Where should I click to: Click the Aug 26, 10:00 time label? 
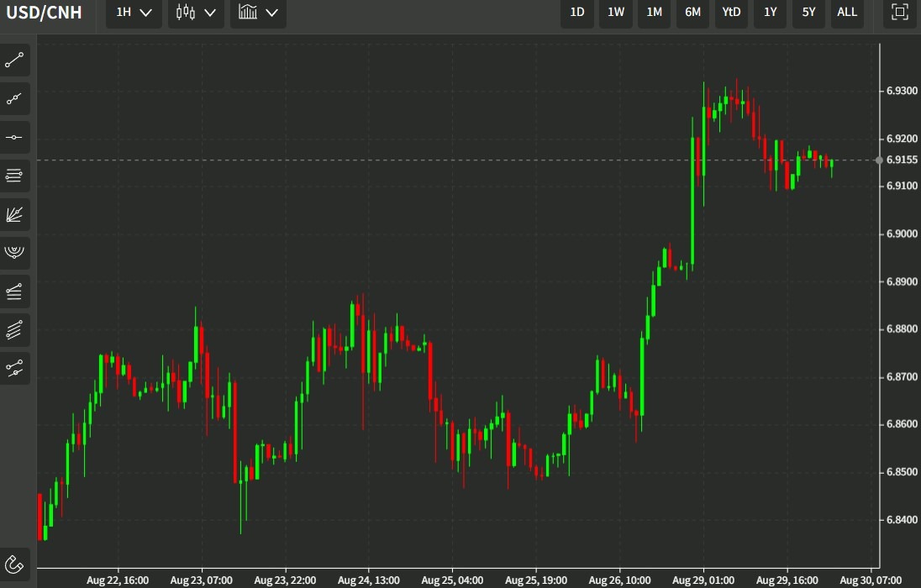point(619,580)
